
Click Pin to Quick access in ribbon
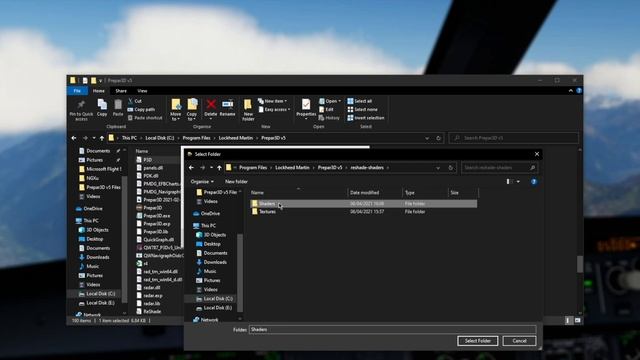pyautogui.click(x=81, y=110)
